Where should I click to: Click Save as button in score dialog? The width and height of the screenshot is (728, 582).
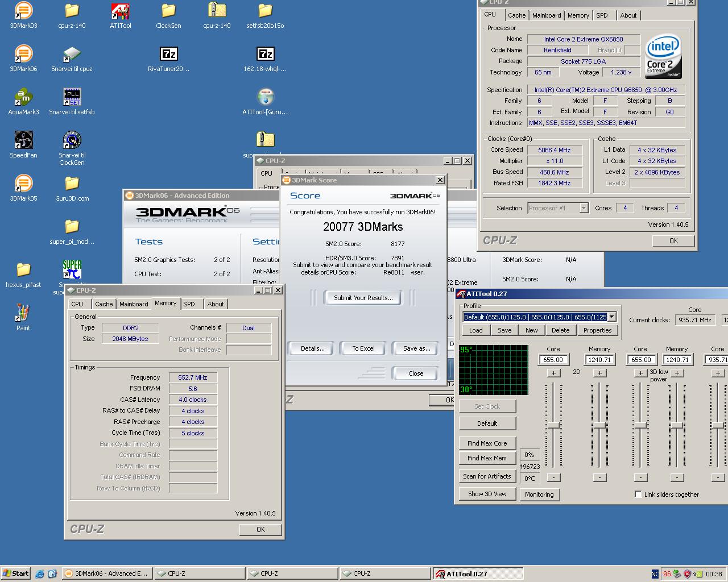tap(416, 348)
